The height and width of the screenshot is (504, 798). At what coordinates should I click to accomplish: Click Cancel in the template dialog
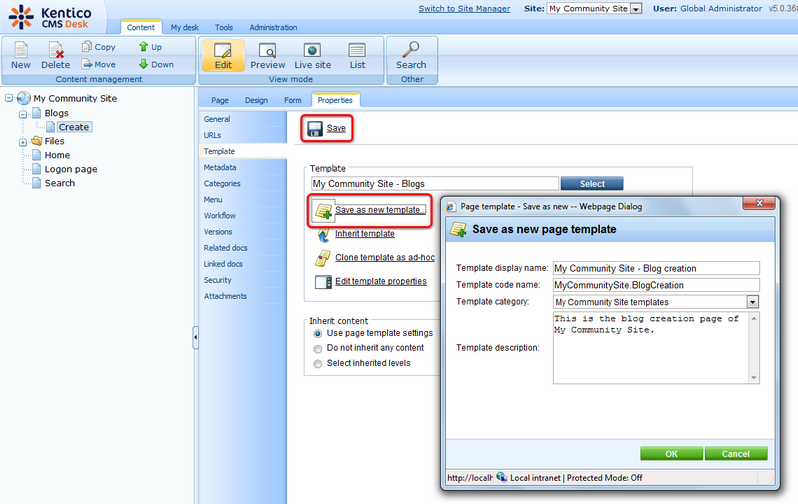point(735,454)
